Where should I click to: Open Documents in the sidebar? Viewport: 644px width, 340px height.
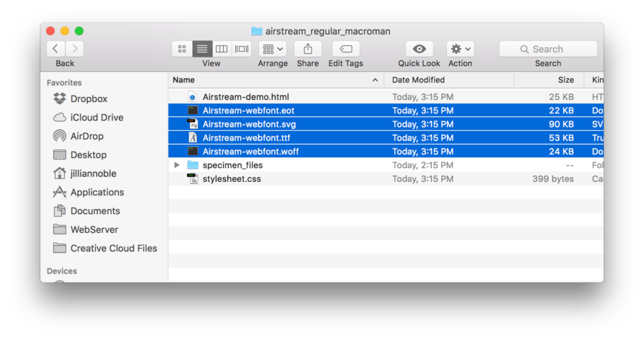point(95,211)
